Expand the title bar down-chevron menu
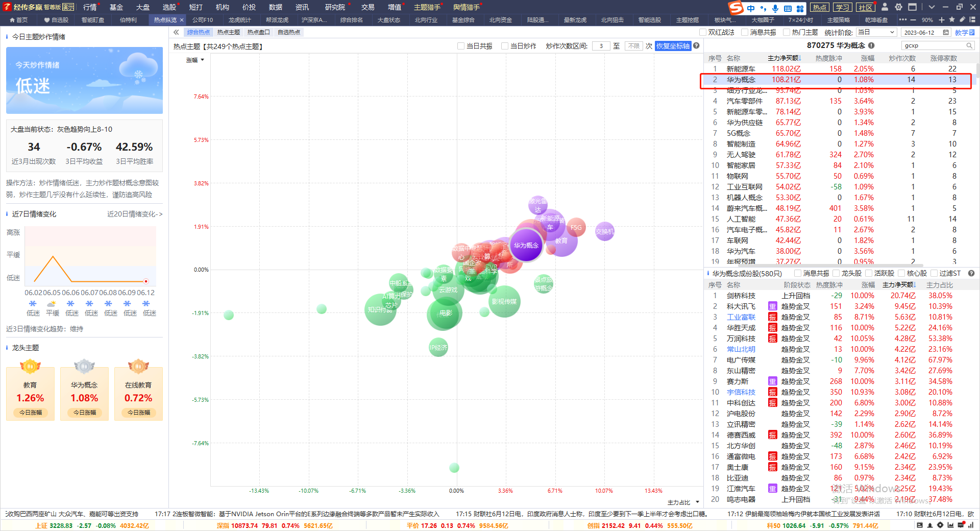The image size is (980, 531). [x=932, y=7]
